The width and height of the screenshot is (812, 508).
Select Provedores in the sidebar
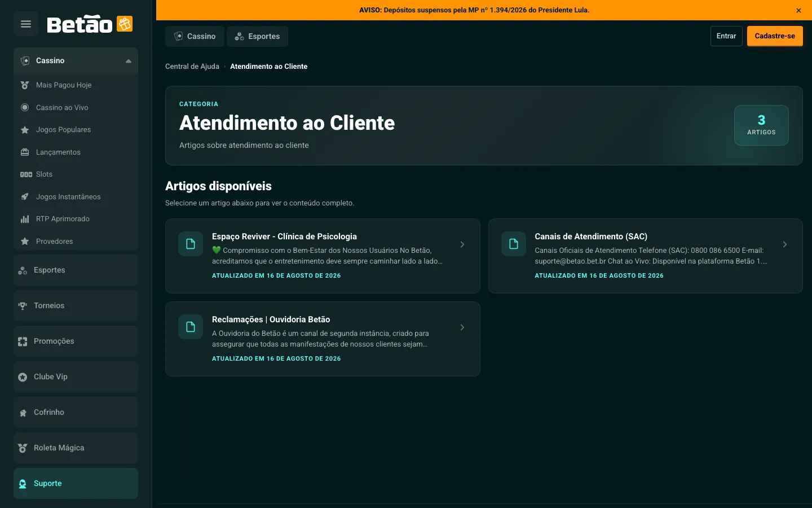click(76, 241)
